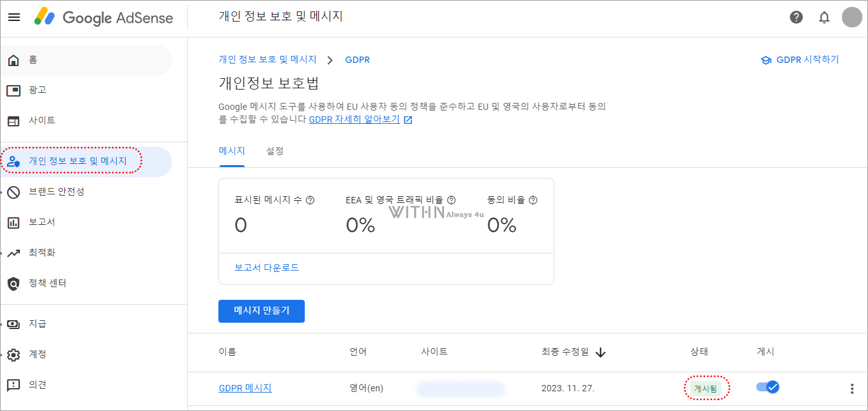Switch to the 메시지 tab
The width and height of the screenshot is (868, 411).
pos(232,151)
